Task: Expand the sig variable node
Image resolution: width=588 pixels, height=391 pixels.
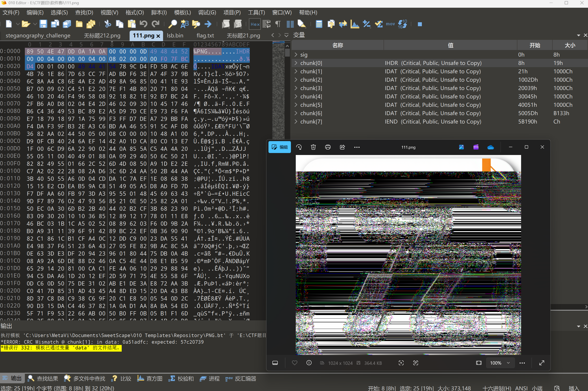Action: tap(296, 55)
